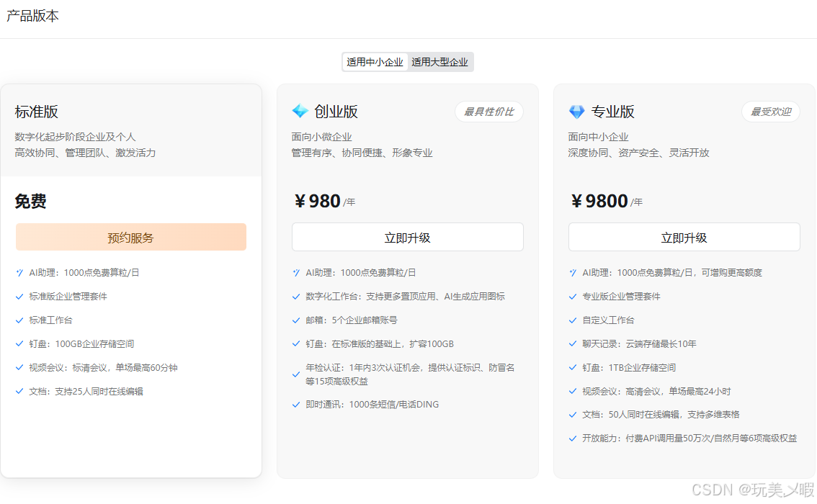Click the 最受欢迎 badge
Viewport: 817px width, 504px height.
(x=771, y=112)
